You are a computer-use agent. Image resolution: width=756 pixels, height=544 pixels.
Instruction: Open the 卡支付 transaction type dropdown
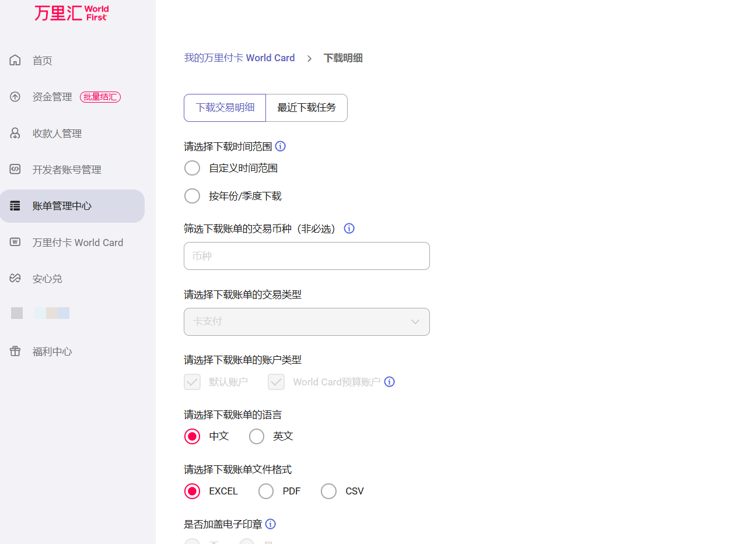click(307, 322)
